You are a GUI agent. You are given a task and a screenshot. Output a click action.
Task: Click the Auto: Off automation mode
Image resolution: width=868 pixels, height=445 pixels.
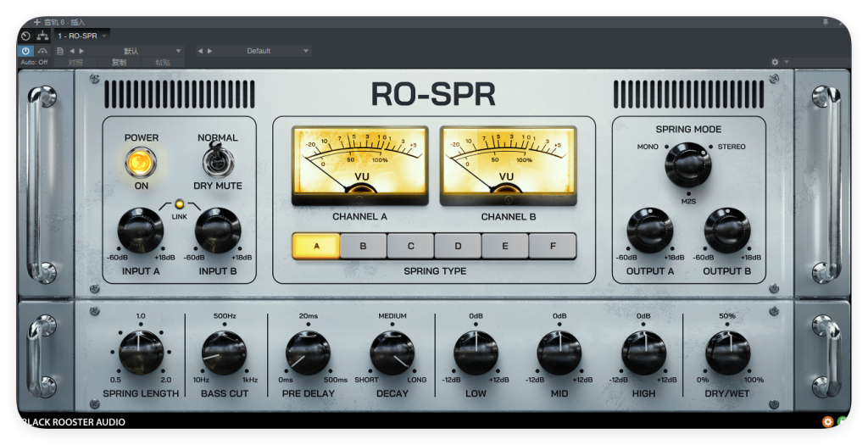point(34,62)
